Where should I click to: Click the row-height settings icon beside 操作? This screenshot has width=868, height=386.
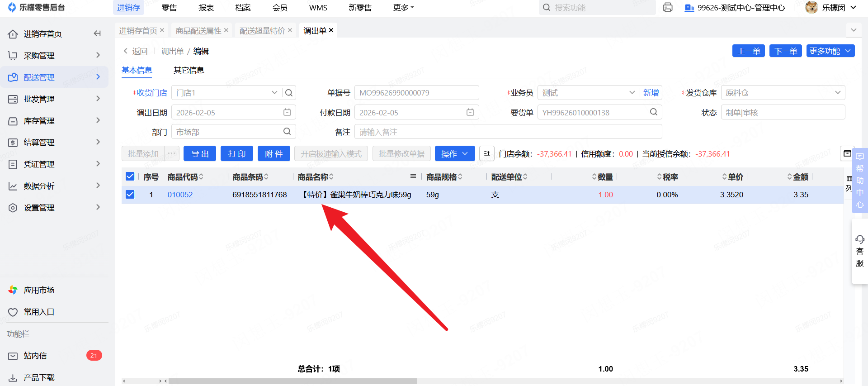coord(487,154)
